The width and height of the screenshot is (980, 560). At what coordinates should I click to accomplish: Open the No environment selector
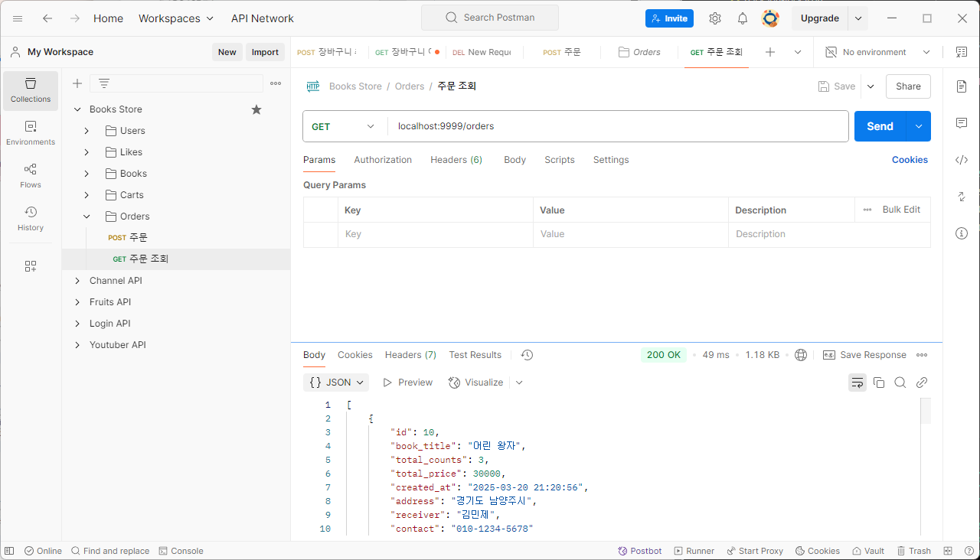click(x=877, y=52)
